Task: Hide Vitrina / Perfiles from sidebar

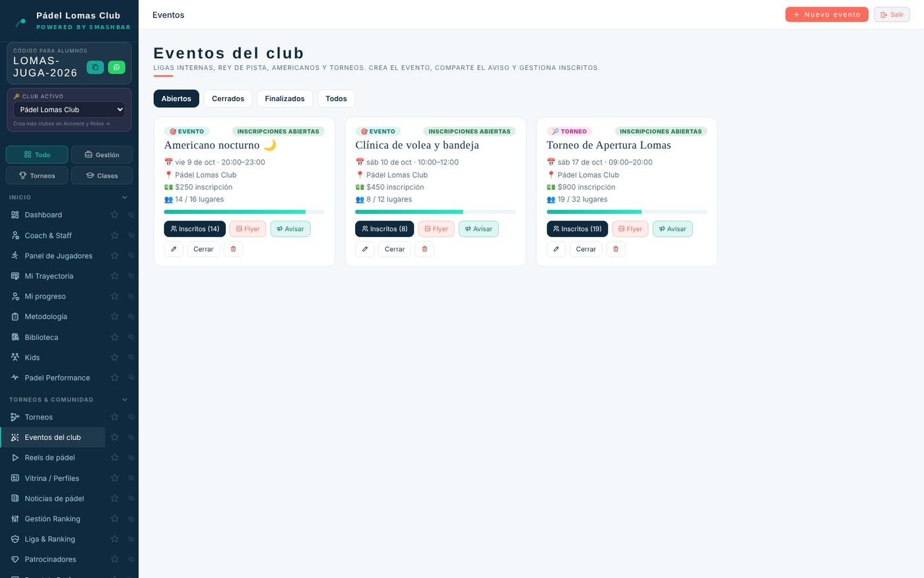Action: pyautogui.click(x=131, y=478)
